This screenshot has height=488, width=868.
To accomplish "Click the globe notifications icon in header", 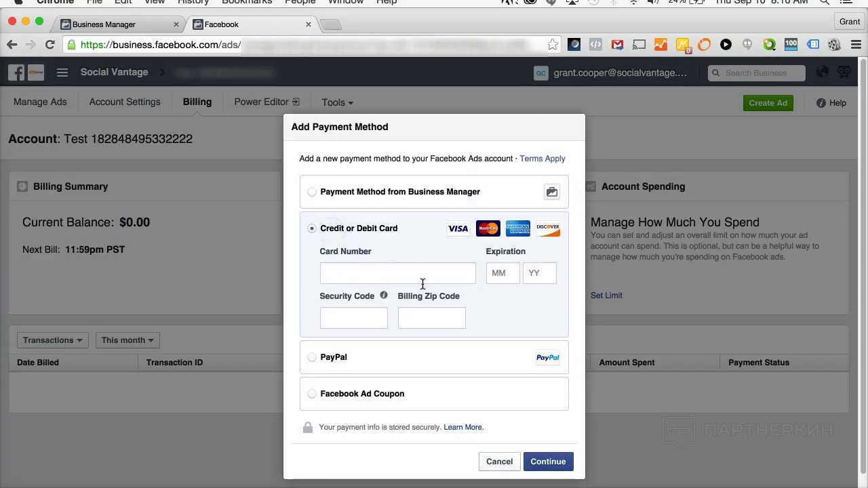I will (x=823, y=72).
